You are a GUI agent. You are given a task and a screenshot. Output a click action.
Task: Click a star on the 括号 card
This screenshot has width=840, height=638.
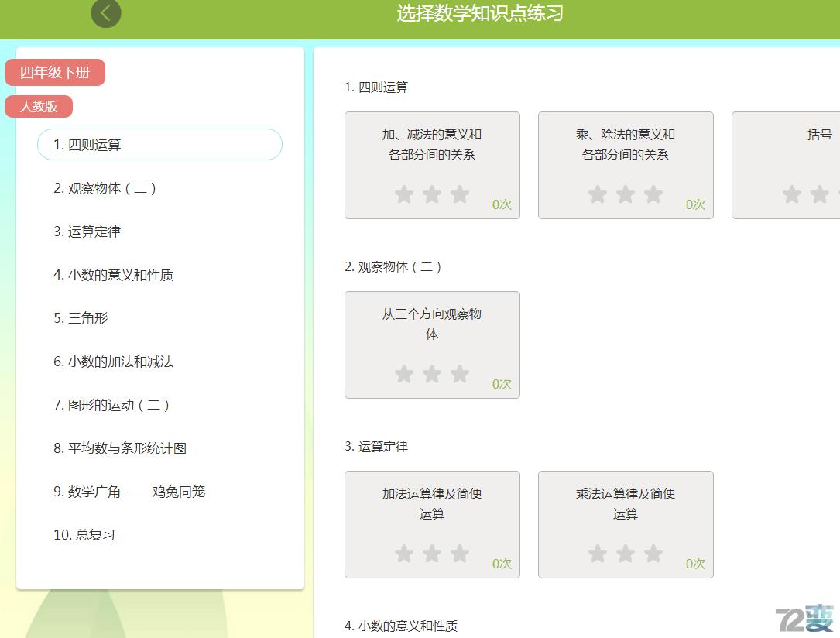coord(791,194)
